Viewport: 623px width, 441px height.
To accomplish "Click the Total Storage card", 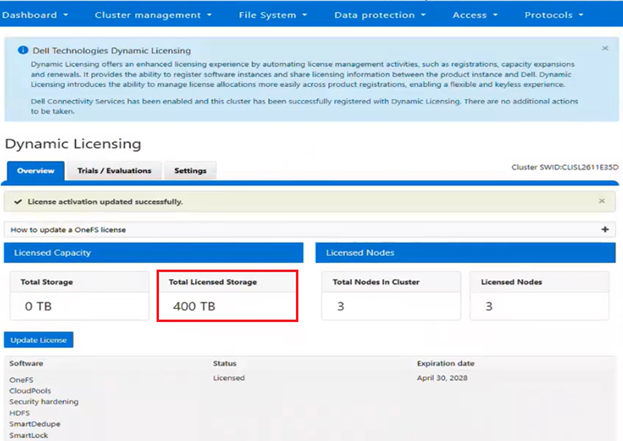I will (79, 296).
